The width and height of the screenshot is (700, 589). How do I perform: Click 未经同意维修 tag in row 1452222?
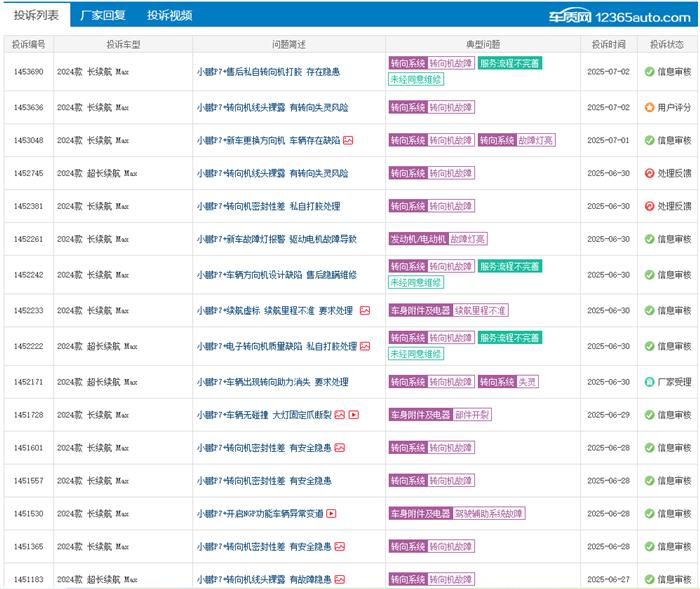point(416,354)
